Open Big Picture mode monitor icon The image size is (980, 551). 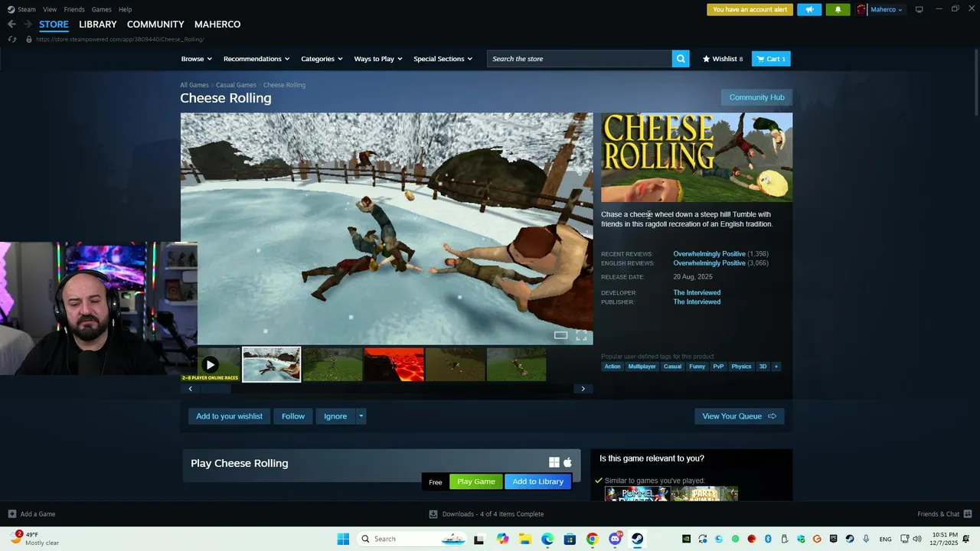tap(919, 9)
